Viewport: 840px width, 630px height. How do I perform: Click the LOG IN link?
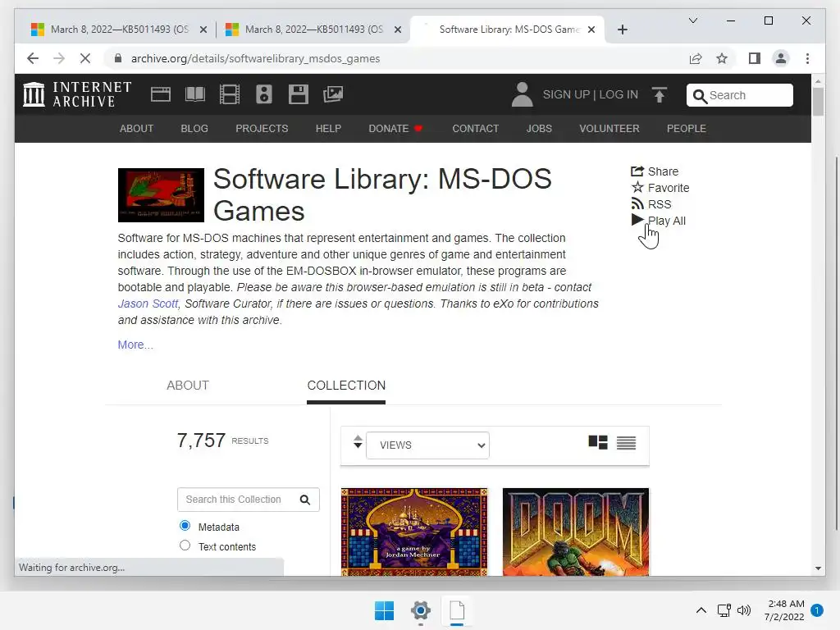click(x=619, y=94)
